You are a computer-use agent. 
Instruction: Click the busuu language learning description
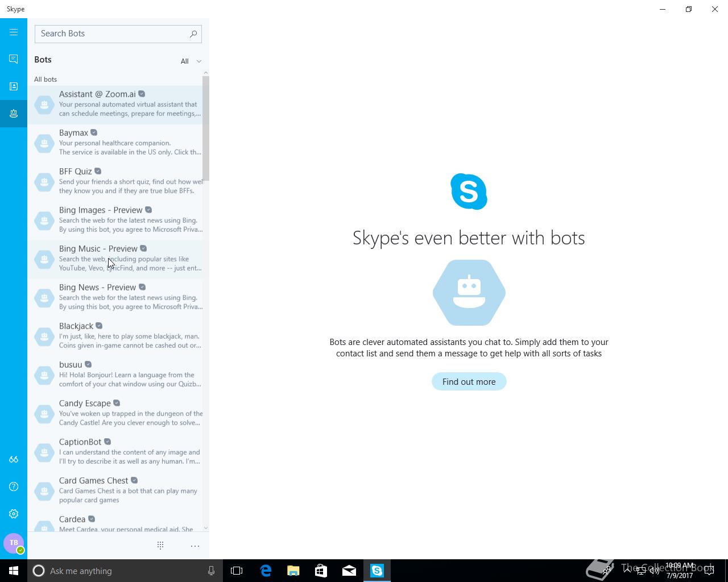coord(130,380)
